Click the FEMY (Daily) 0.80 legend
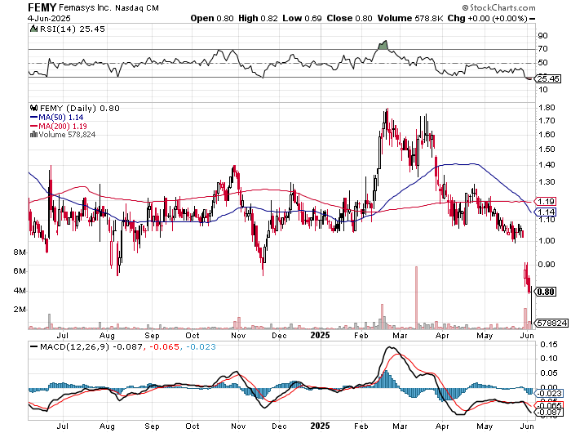The height and width of the screenshot is (433, 571). tap(79, 108)
